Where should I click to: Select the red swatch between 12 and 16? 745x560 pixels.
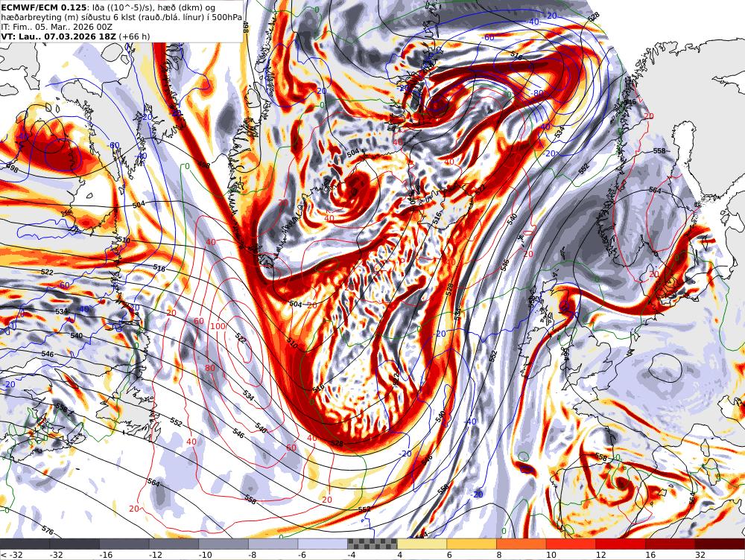click(621, 544)
